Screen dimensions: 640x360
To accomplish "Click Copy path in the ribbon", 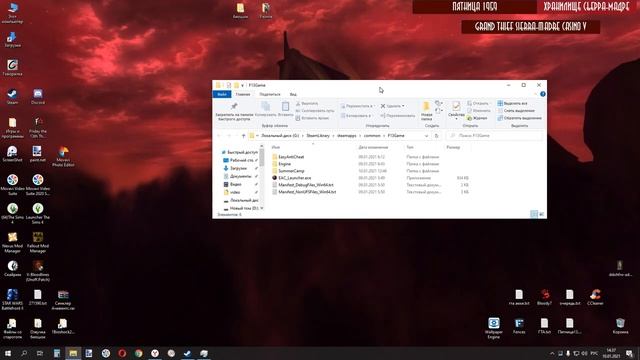I will [315, 111].
